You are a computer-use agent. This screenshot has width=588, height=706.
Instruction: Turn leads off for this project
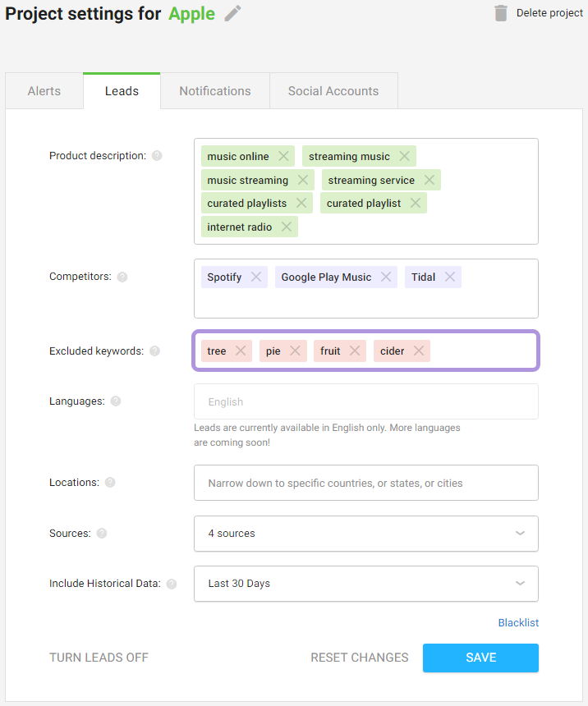coord(99,658)
